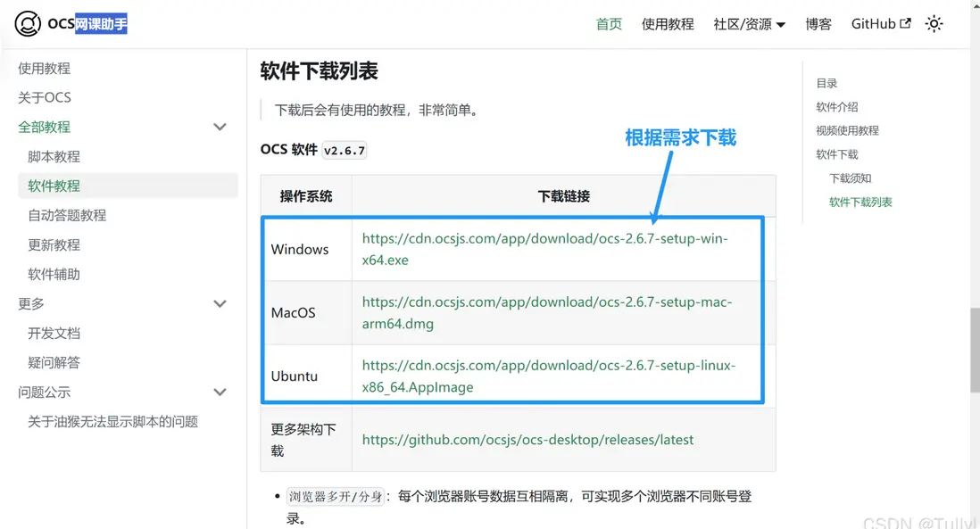Select 使用教程 in the sidebar
Screen dimensions: 980x529
pos(44,68)
